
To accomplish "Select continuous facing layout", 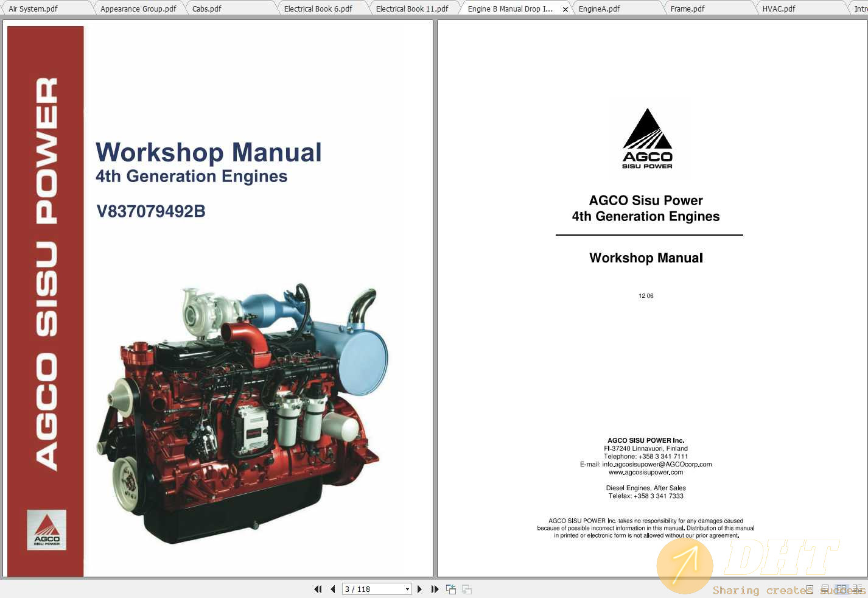I will click(857, 589).
